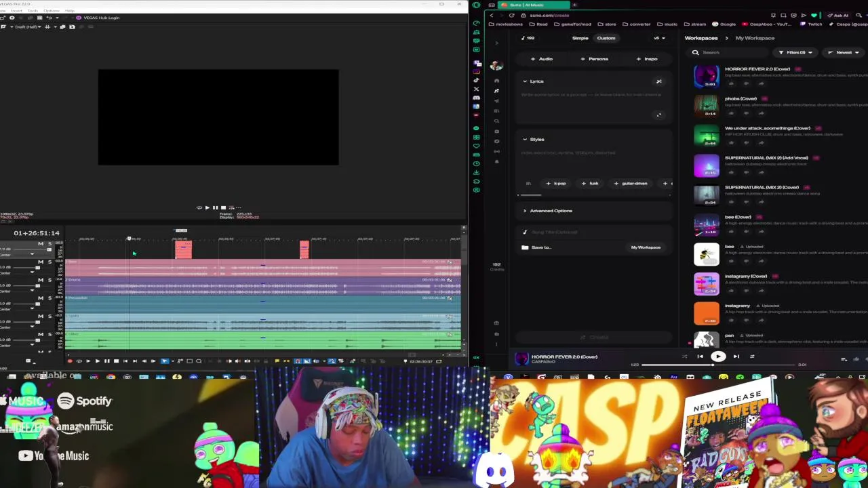
Task: Click the Suno sidebar home icon
Action: (496, 81)
